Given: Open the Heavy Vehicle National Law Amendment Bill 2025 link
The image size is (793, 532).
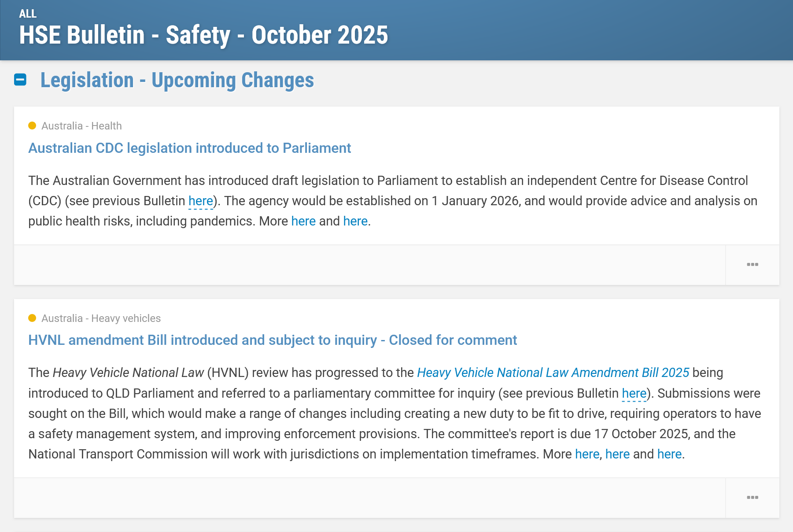Looking at the screenshot, I should 553,373.
